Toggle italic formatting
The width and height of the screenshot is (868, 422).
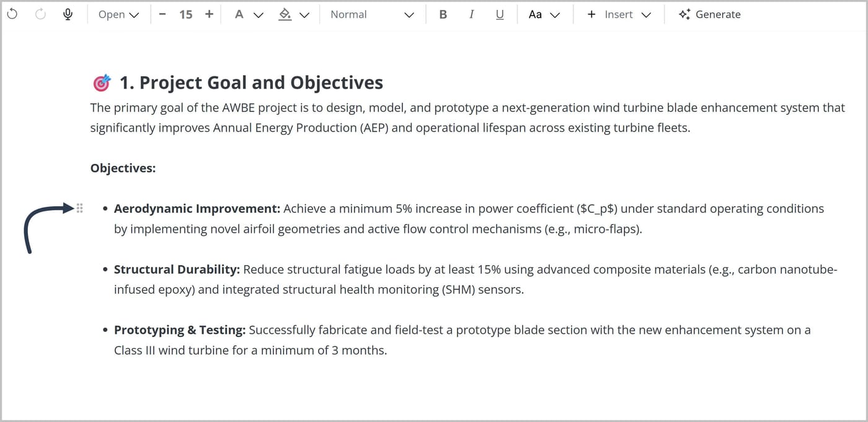(471, 14)
